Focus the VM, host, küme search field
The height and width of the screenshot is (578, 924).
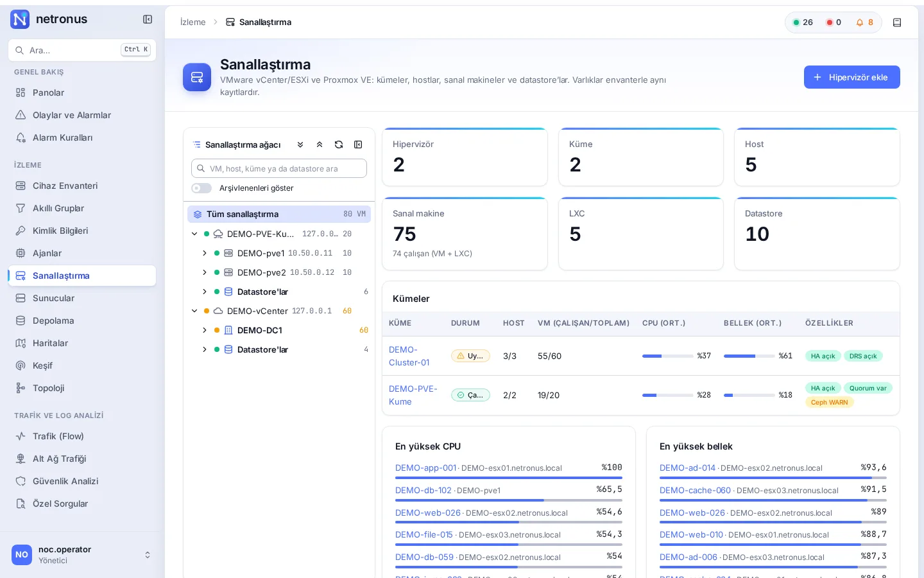279,168
